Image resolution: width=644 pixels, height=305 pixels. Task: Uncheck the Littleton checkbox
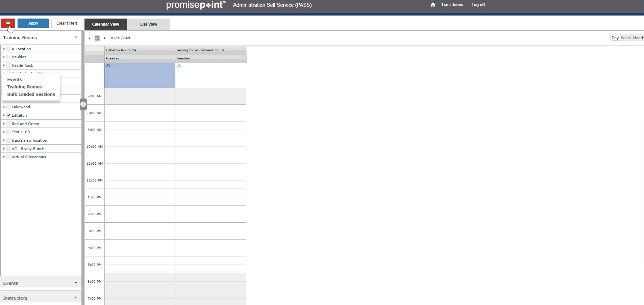pos(9,115)
